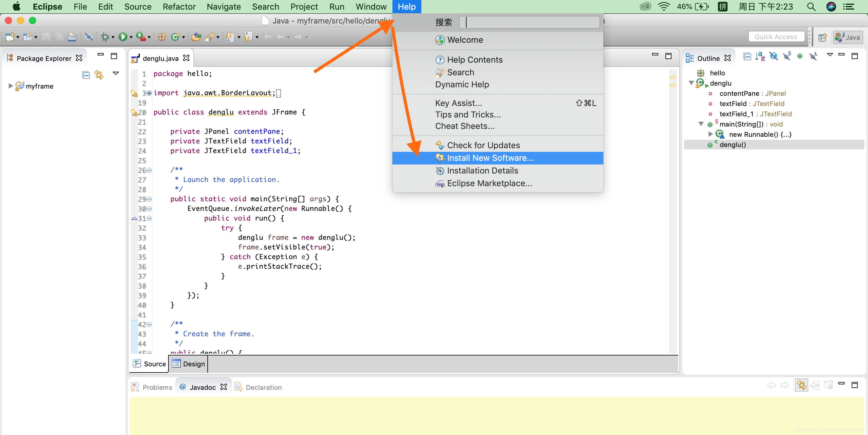
Task: Expand the myframe project tree node
Action: pos(11,86)
